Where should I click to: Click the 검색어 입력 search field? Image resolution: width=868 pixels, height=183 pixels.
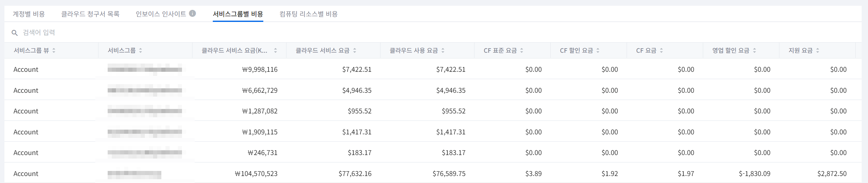click(x=135, y=33)
